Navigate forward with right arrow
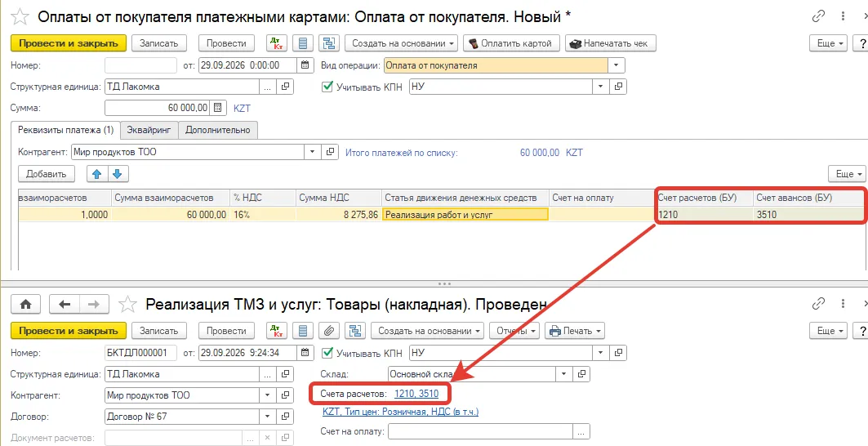Screen dimensions: 868x446 click(x=94, y=304)
